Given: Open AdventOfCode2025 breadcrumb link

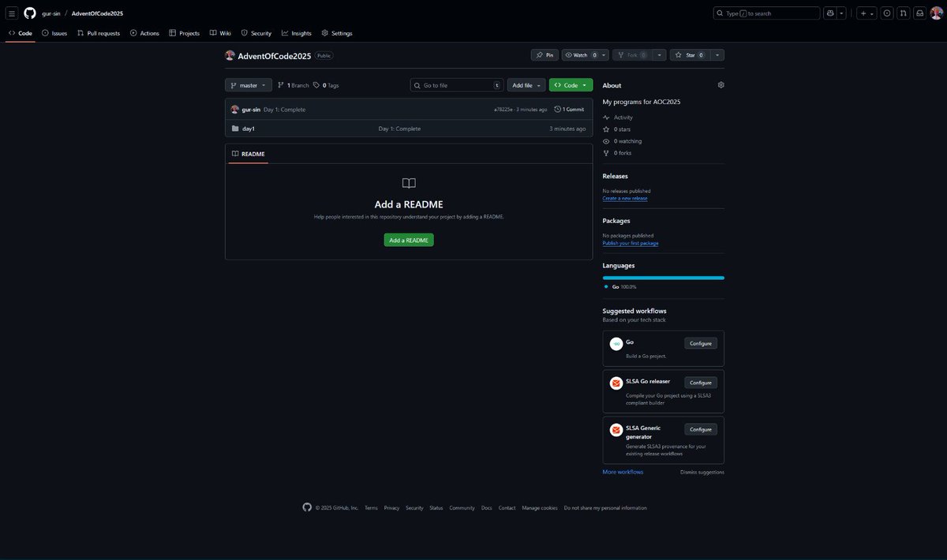Looking at the screenshot, I should pos(97,13).
